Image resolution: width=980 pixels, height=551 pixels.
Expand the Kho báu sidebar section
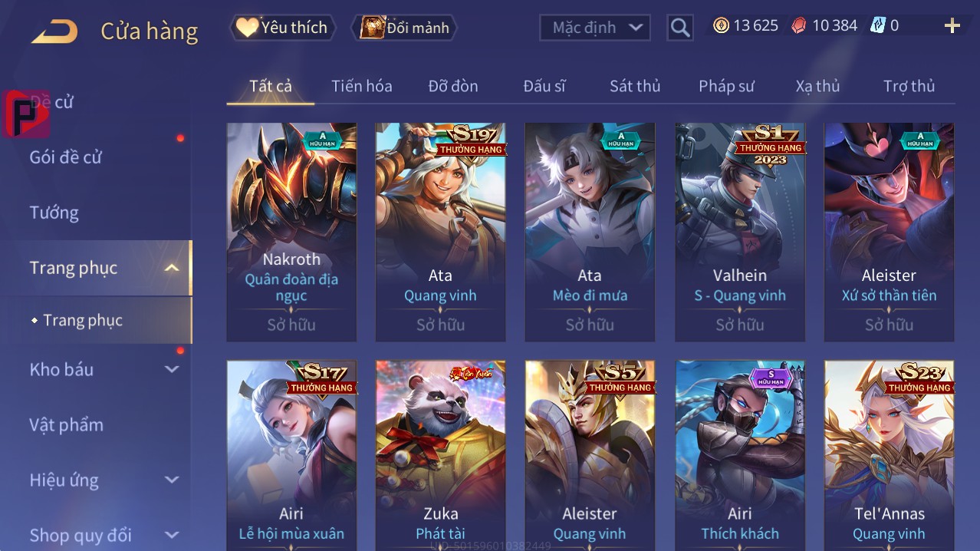click(x=172, y=369)
